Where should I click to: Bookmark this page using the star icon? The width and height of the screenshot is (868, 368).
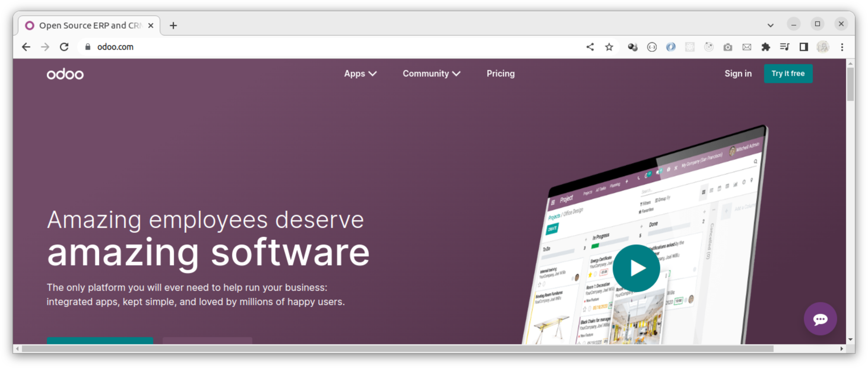coord(609,47)
